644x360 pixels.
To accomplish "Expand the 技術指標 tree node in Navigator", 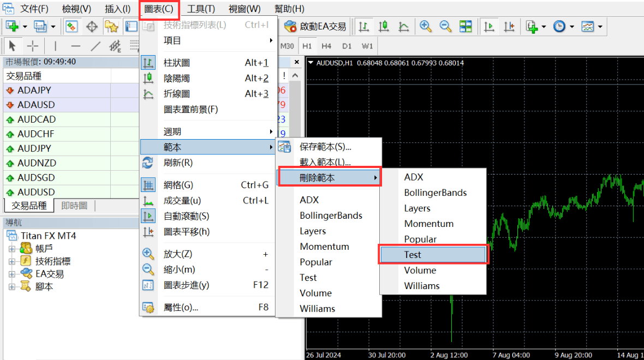I will [12, 261].
